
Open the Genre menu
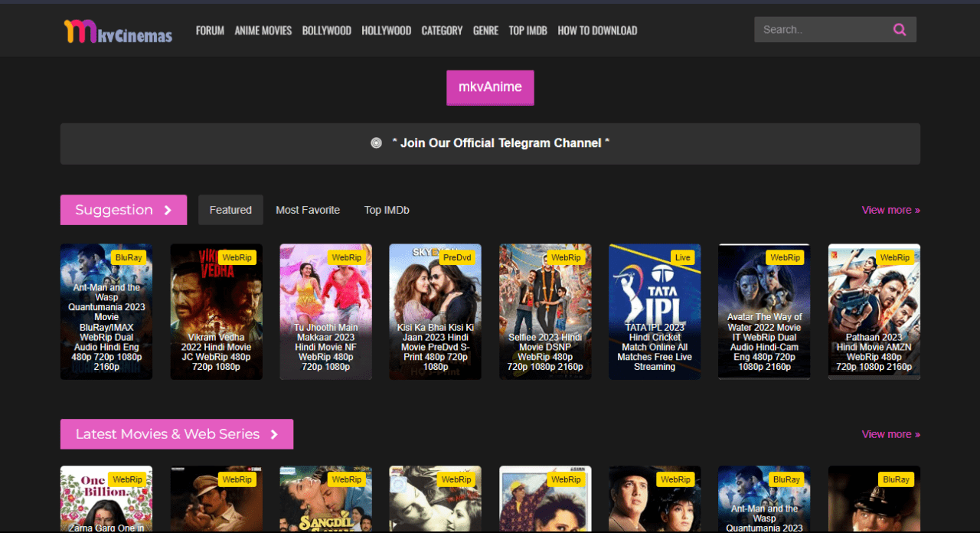coord(485,31)
